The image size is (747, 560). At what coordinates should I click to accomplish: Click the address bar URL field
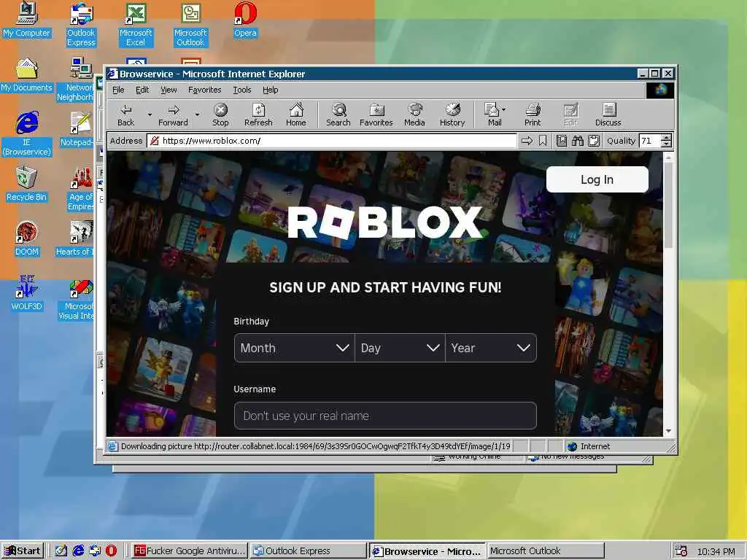[x=332, y=141]
